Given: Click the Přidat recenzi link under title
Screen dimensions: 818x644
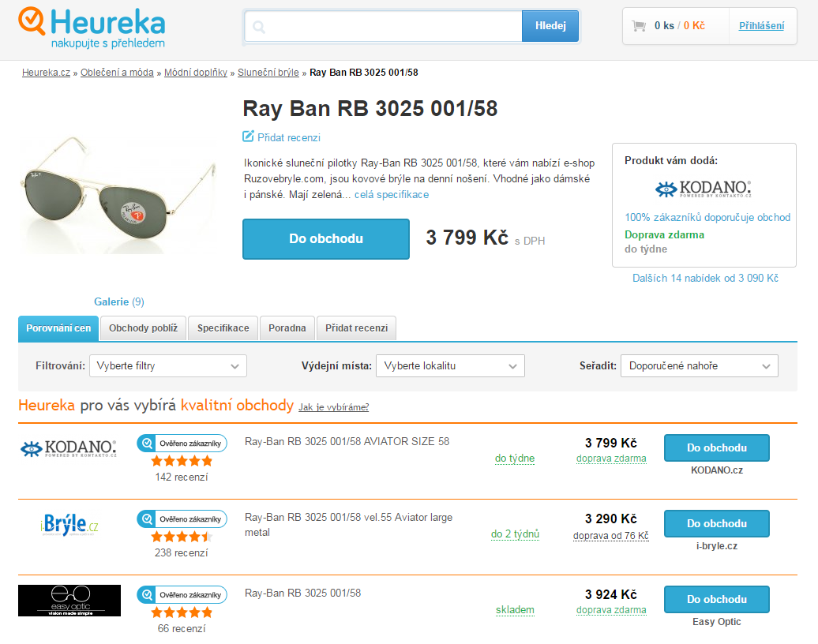Looking at the screenshot, I should (289, 137).
